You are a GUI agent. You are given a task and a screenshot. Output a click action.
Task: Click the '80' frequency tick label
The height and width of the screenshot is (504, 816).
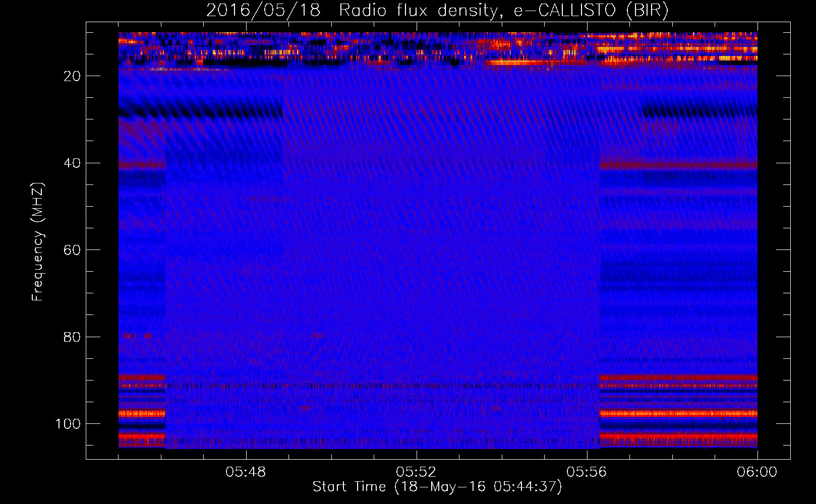tap(73, 337)
